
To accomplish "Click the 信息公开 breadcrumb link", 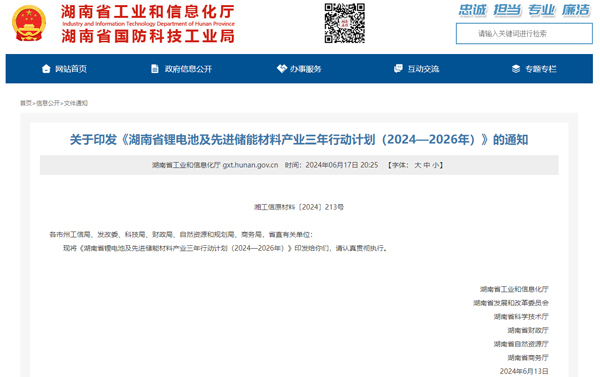I will pyautogui.click(x=48, y=103).
